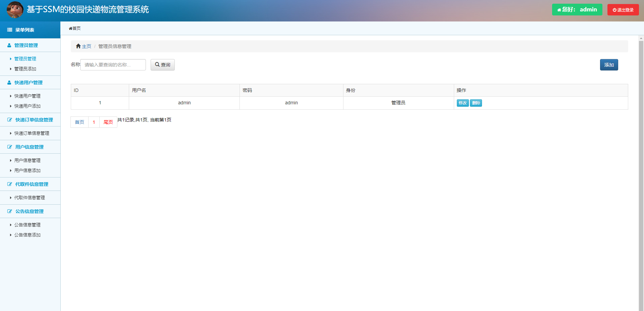Click 修改 for the admin row
Screen dimensions: 644x311
tap(463, 103)
